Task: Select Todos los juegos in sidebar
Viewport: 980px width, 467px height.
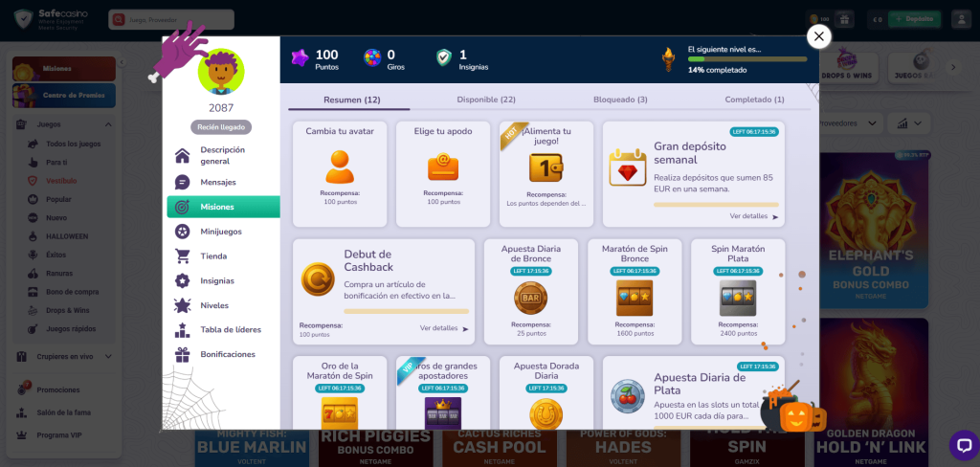Action: click(x=73, y=144)
